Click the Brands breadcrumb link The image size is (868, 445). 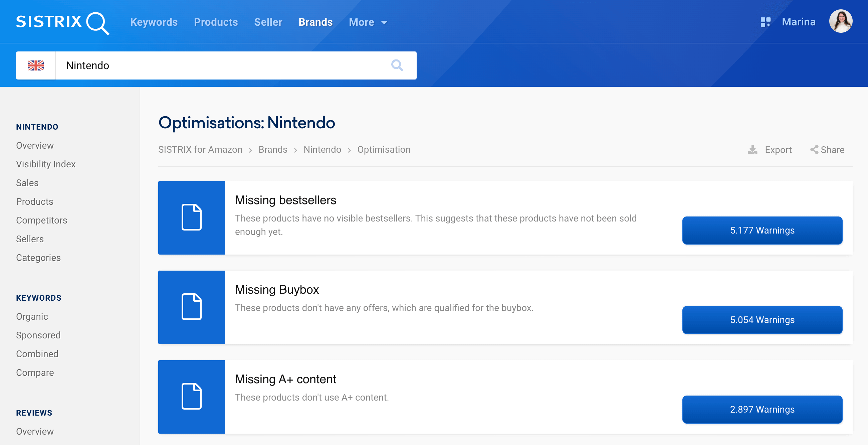(x=273, y=149)
